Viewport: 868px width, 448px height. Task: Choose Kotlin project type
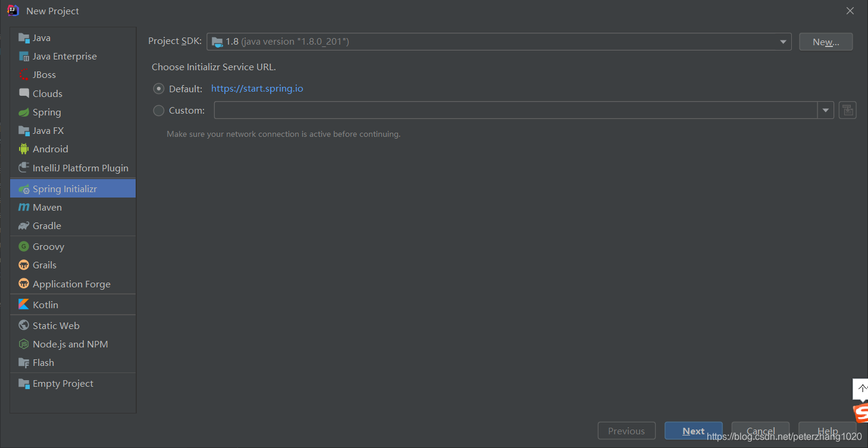(73, 305)
